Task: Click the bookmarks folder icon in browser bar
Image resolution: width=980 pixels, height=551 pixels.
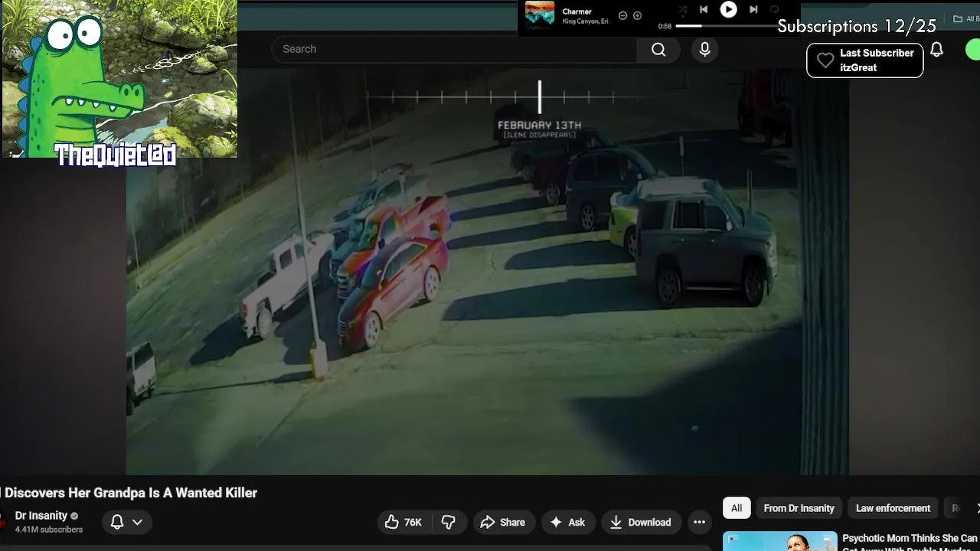Action: click(x=958, y=19)
